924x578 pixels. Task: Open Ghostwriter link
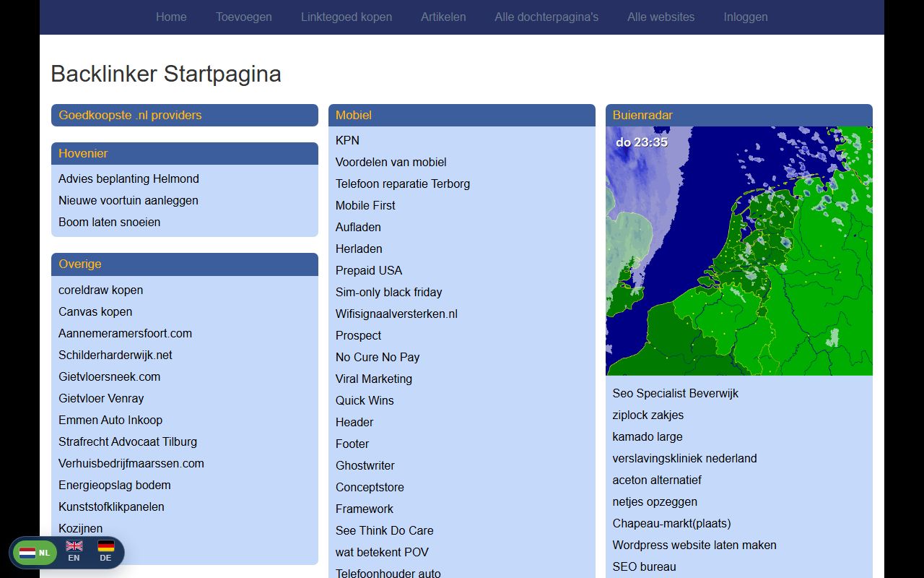(365, 465)
